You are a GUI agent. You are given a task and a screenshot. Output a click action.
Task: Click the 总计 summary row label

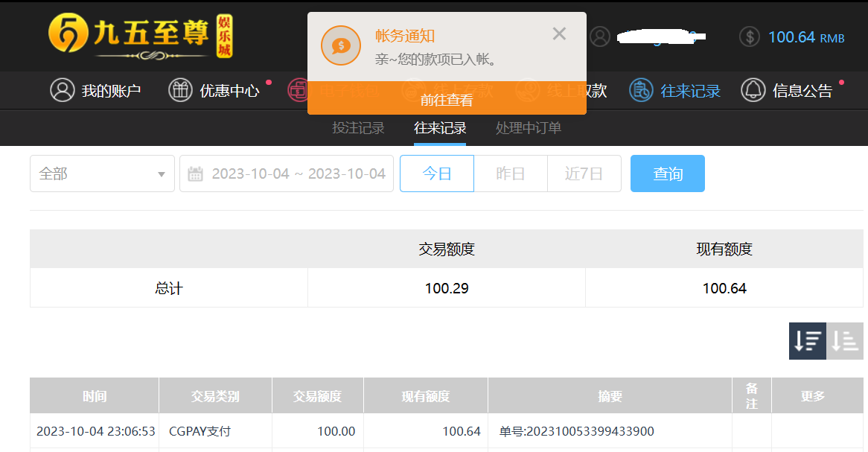tap(169, 288)
